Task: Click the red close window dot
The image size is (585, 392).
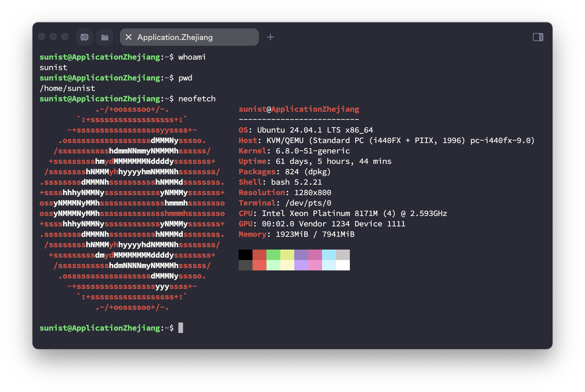Action: (42, 36)
